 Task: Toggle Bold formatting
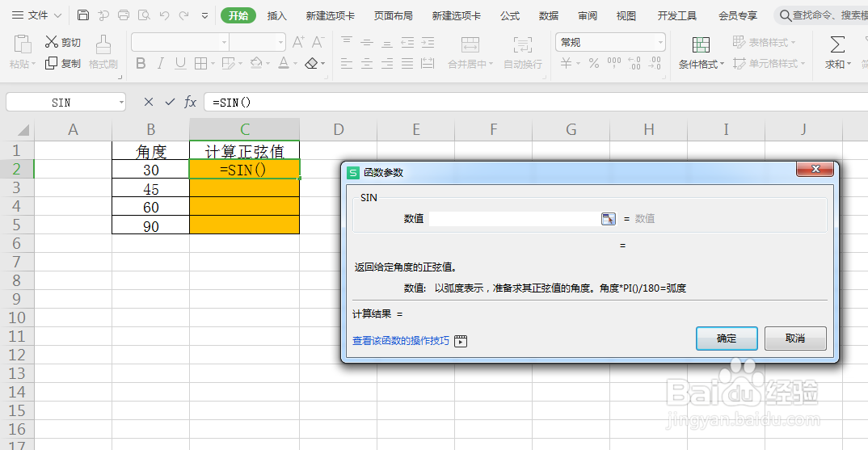(141, 64)
